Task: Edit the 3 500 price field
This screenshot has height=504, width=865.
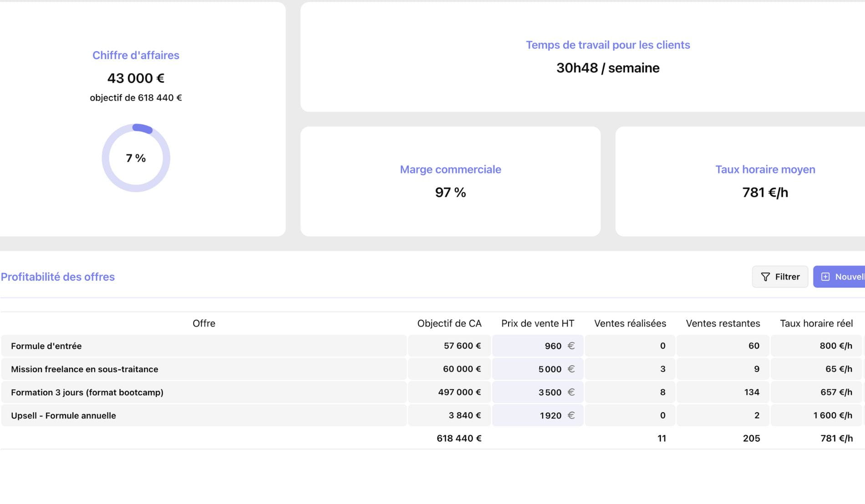Action: [538, 392]
